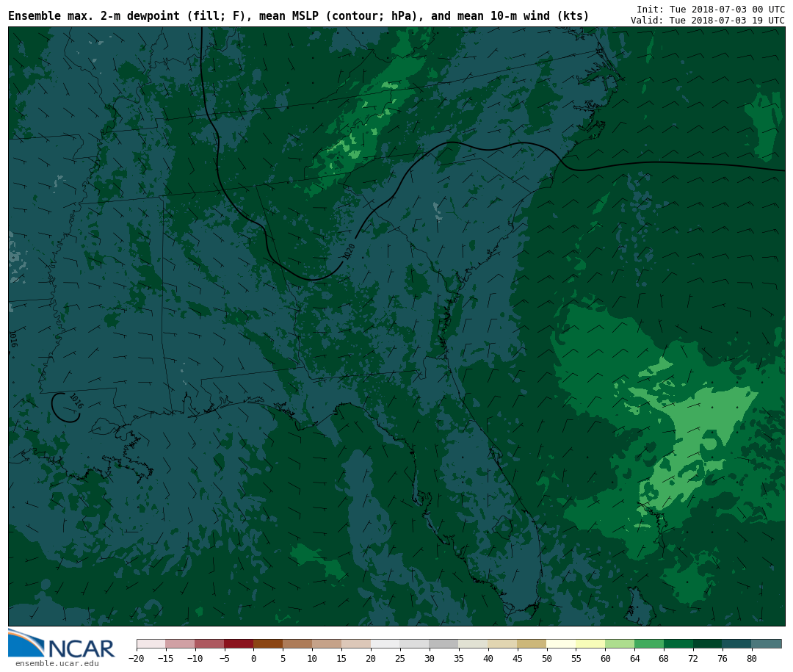This screenshot has height=672, width=793.
Task: Click the 1016 contour label on the left map edge
Action: [12, 339]
